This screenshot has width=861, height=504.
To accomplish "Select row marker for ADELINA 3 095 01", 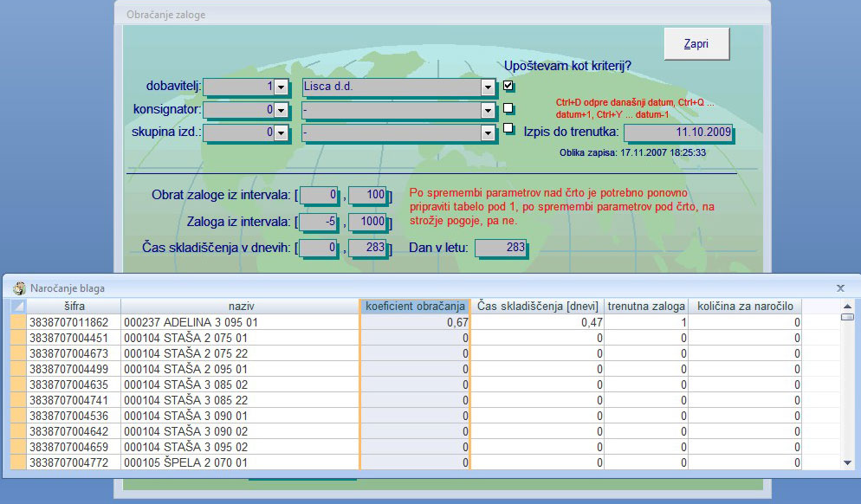I will click(18, 321).
